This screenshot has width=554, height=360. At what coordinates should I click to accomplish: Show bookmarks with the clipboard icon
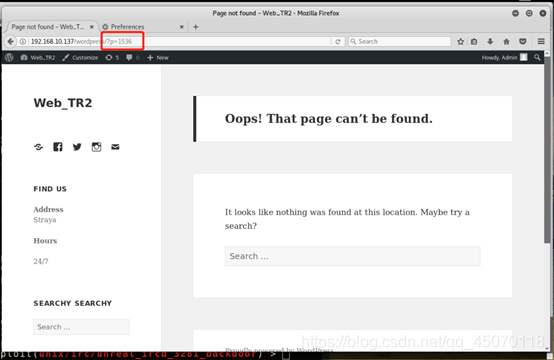coord(474,41)
